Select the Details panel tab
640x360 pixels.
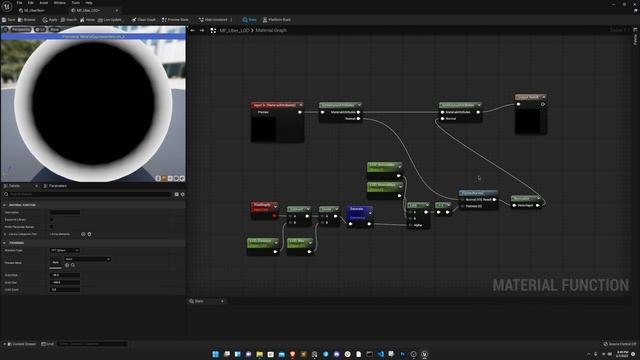point(15,186)
